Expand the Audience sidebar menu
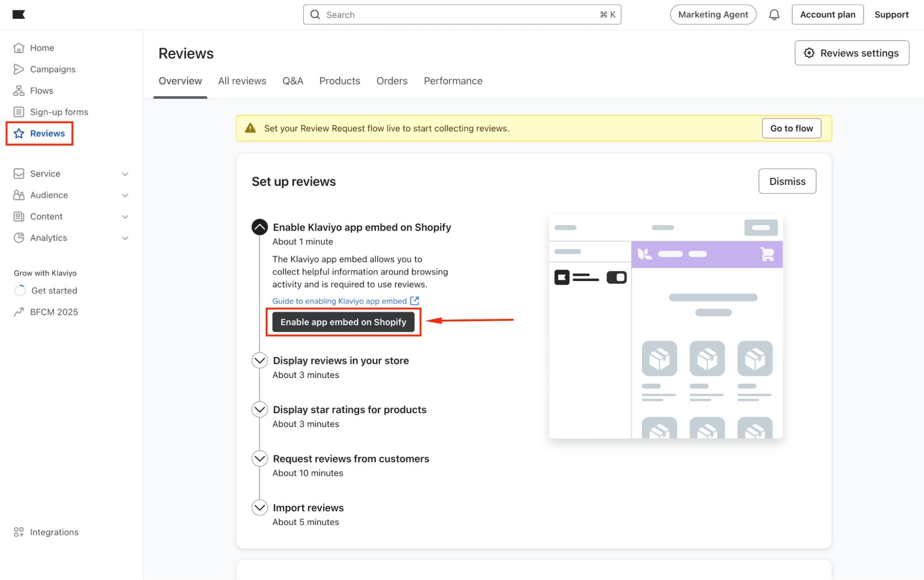The width and height of the screenshot is (924, 580). tap(125, 195)
